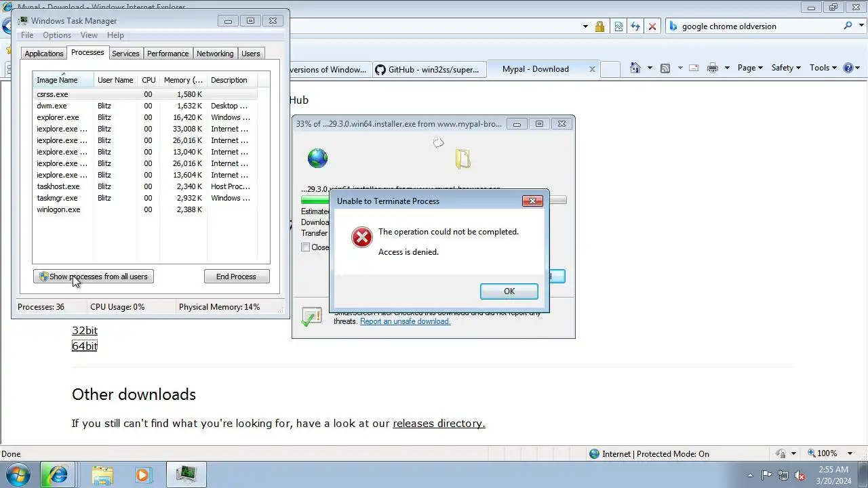Expand the Home button dropdown arrow
This screenshot has height=488, width=868.
[x=650, y=68]
